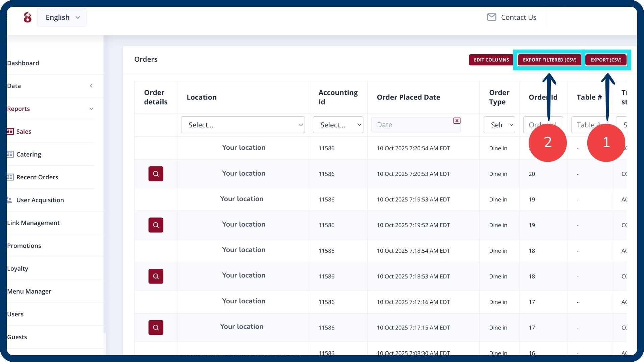This screenshot has width=644, height=362.
Task: Open the Order Type filter dropdown
Action: pos(499,125)
